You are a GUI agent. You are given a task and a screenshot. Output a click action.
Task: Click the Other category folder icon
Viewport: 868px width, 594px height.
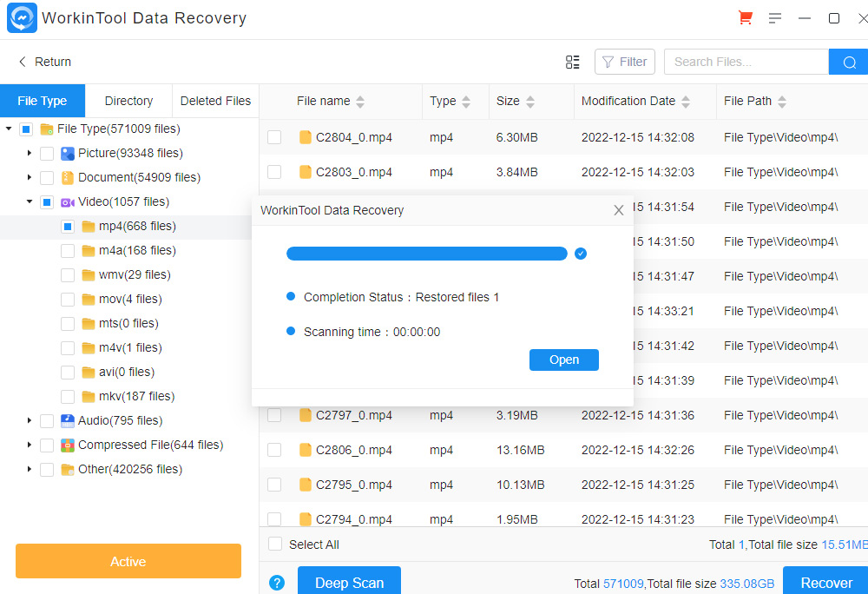coord(68,470)
